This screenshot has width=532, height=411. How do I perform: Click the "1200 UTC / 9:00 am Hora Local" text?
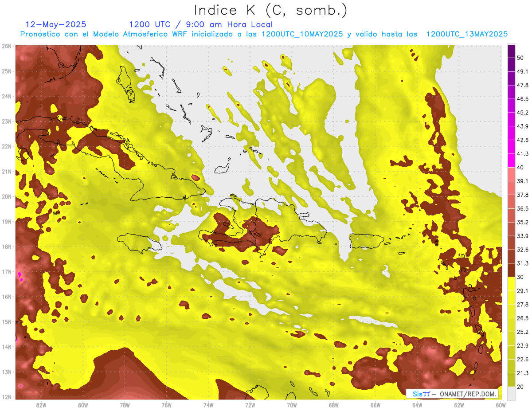[201, 24]
